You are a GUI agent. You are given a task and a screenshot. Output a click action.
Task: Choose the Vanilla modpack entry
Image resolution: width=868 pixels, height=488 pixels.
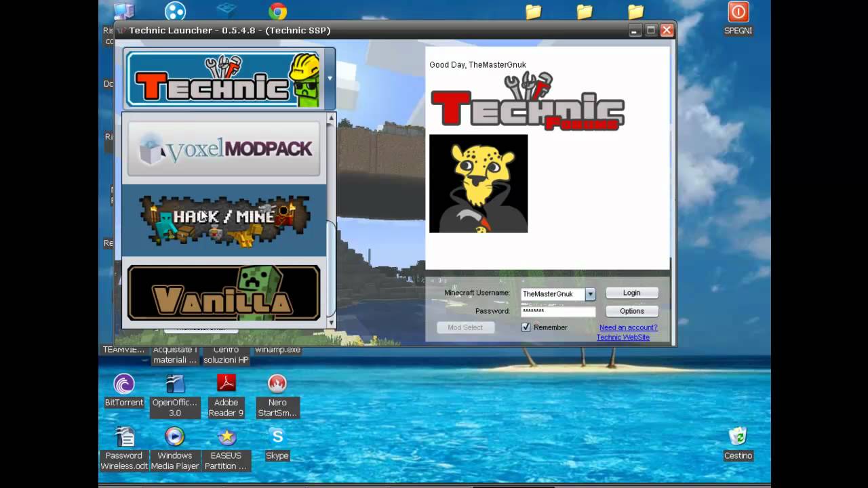coord(224,292)
